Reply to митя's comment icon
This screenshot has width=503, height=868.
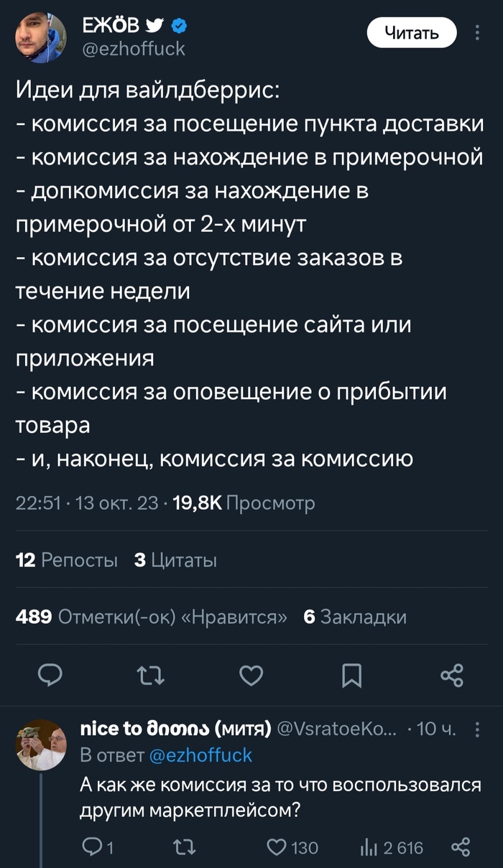pos(98,847)
